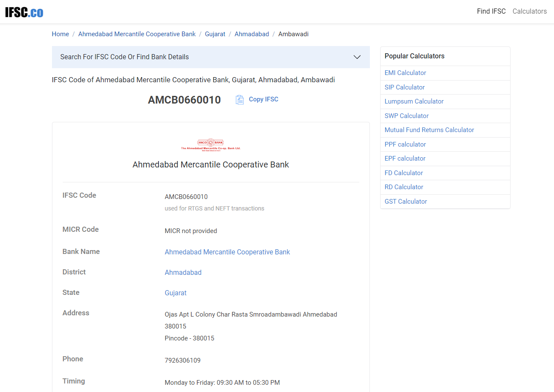Click the 'IFSC Code of Ahmedabad Mercantile' heading line
Screen dimensions: 554x392
[193, 80]
